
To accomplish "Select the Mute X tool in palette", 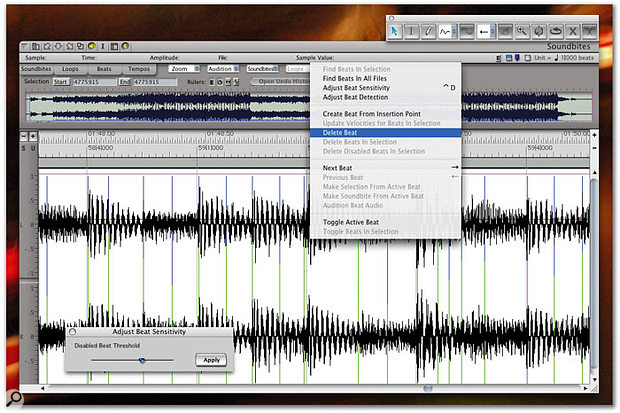I will pyautogui.click(x=573, y=31).
